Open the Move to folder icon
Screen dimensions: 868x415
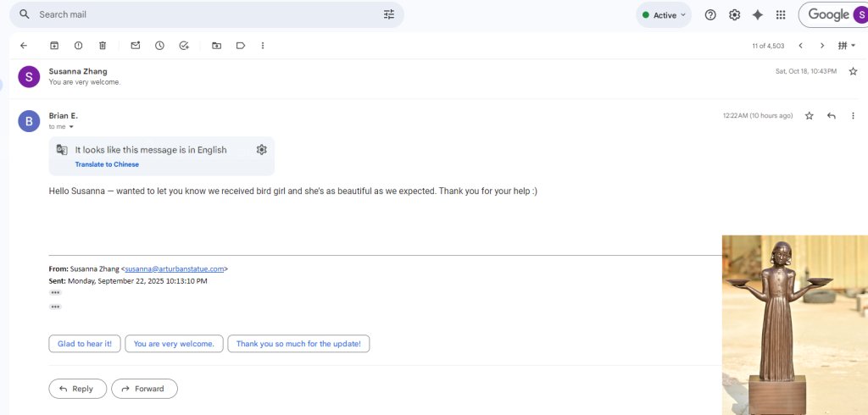(216, 46)
